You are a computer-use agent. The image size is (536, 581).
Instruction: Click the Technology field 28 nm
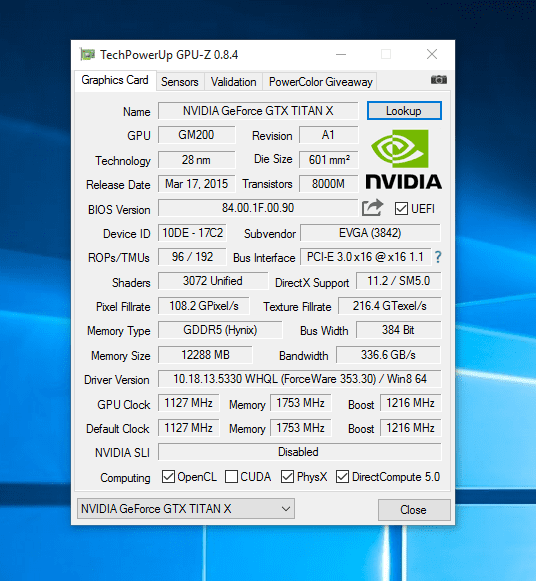196,160
